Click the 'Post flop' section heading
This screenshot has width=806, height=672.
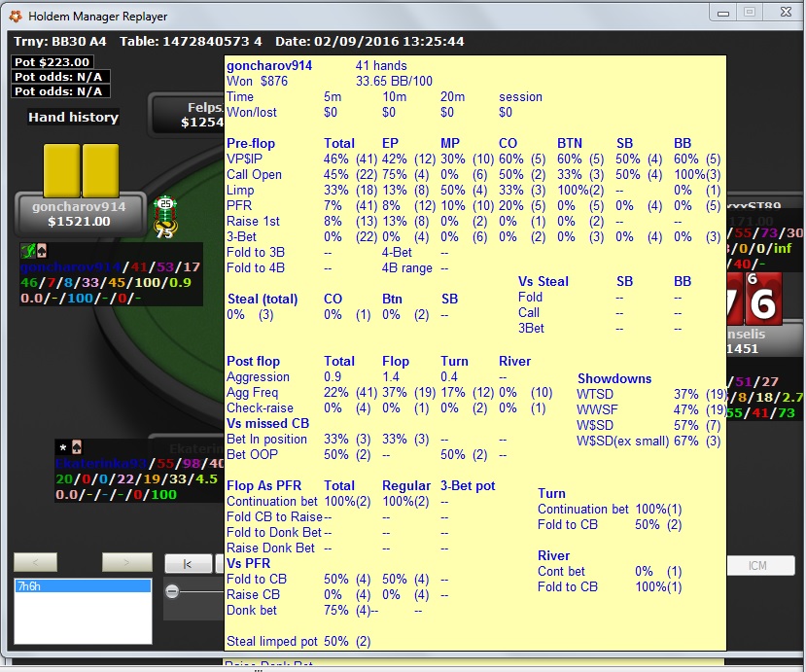click(x=253, y=362)
